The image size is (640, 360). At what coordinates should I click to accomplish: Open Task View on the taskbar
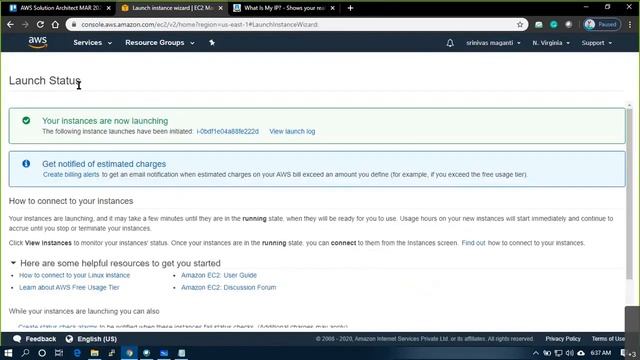coord(59,353)
